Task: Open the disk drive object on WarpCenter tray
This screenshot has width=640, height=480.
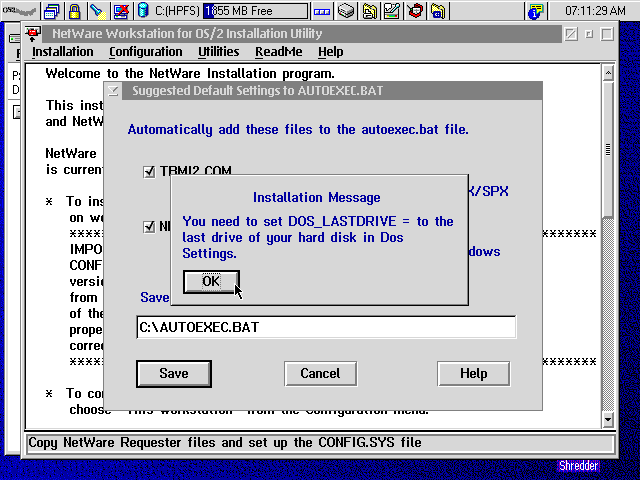Action: [346, 11]
